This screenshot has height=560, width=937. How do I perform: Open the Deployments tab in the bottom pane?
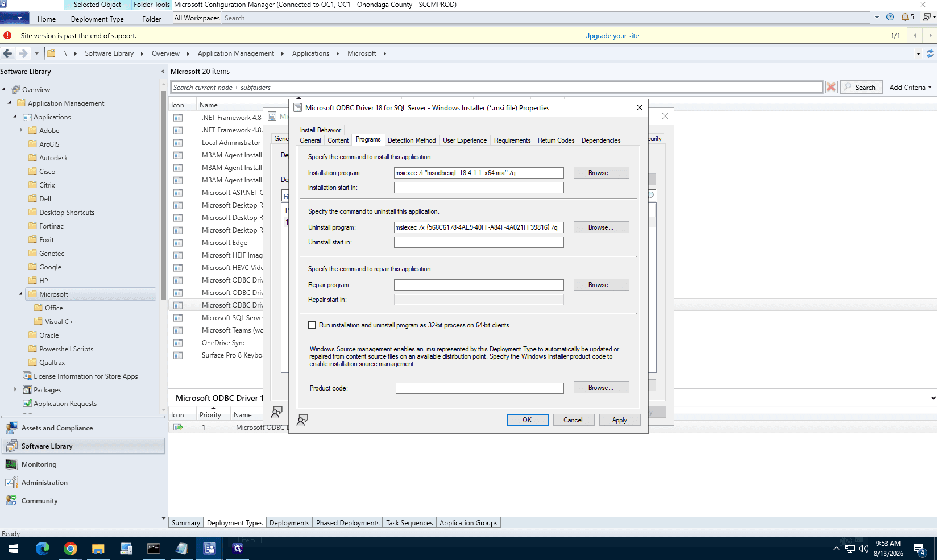coord(289,523)
